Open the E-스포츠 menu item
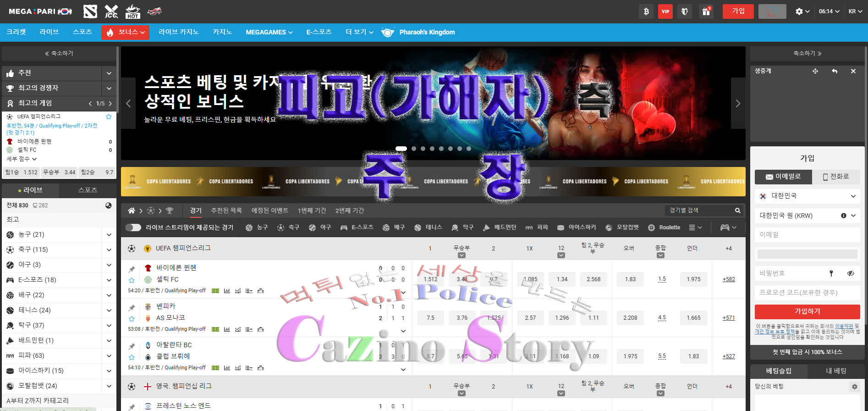The width and height of the screenshot is (868, 411). coord(319,32)
